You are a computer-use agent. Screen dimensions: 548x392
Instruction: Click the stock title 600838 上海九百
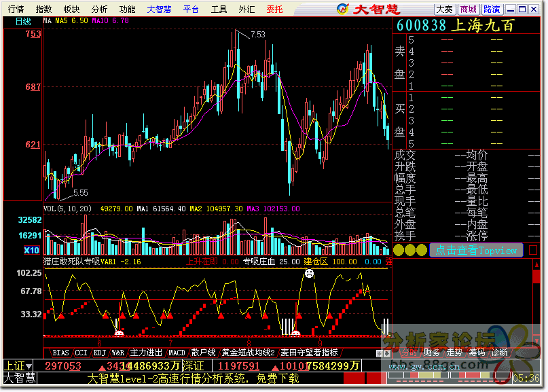(x=456, y=26)
